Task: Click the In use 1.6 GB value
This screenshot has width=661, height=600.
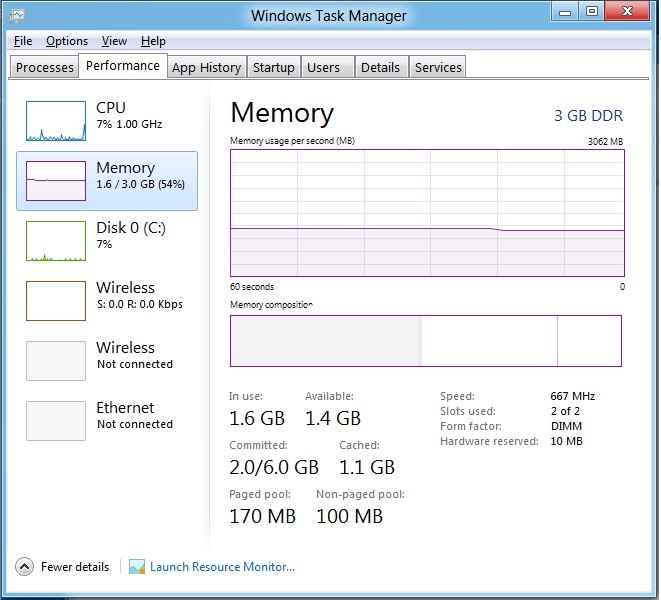Action: (x=257, y=418)
